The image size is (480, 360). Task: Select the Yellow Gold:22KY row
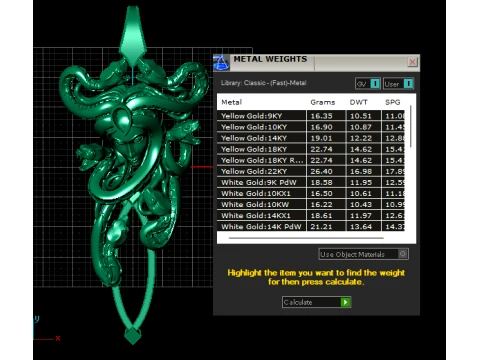pyautogui.click(x=311, y=171)
